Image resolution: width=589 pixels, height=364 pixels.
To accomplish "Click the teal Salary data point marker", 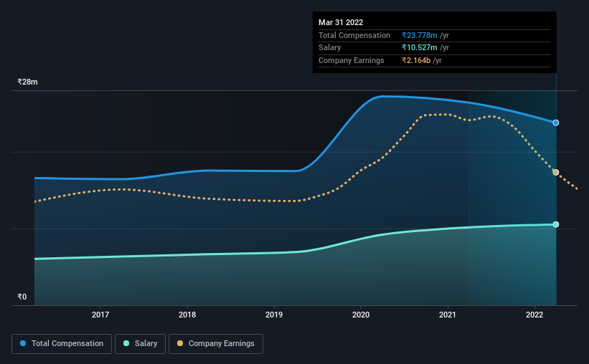I will click(555, 224).
